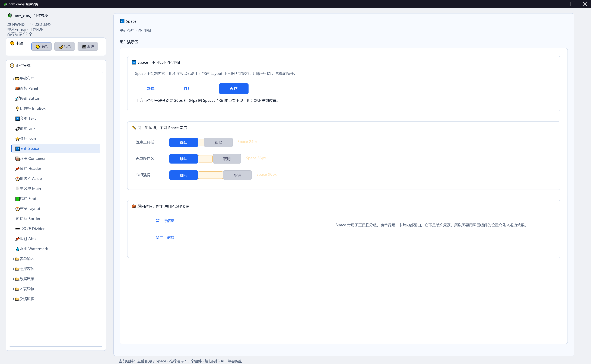Click 取消 in the 表单操作区 row
Image resolution: width=591 pixels, height=364 pixels.
click(x=227, y=159)
